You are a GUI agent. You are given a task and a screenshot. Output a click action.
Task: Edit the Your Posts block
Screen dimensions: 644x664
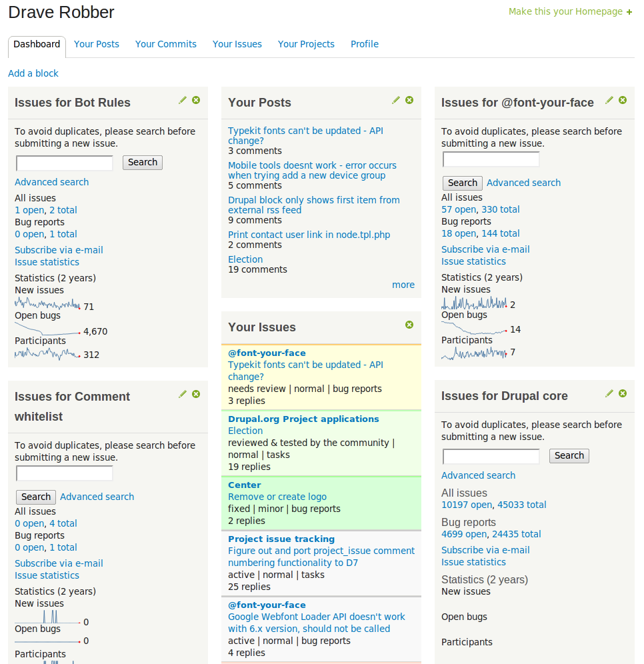coord(396,100)
